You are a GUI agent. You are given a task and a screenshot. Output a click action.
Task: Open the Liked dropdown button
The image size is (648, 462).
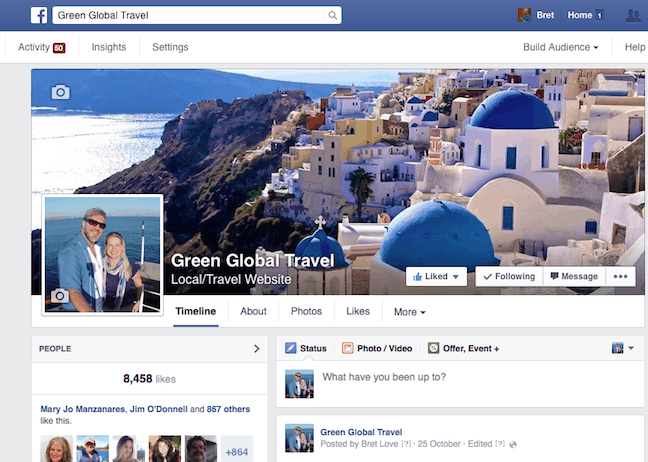(436, 276)
